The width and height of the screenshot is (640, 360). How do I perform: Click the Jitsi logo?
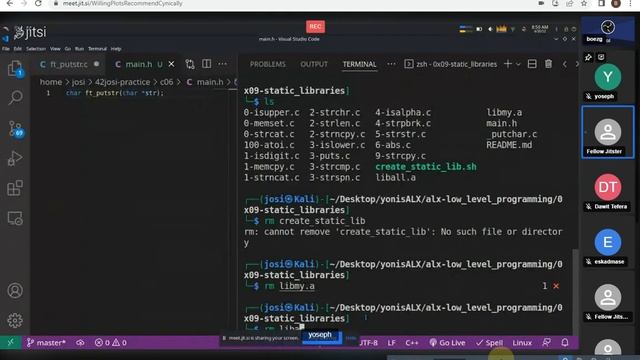[30, 32]
